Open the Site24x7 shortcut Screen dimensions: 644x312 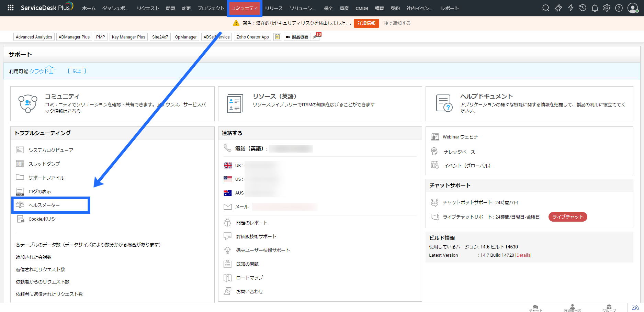pos(160,37)
